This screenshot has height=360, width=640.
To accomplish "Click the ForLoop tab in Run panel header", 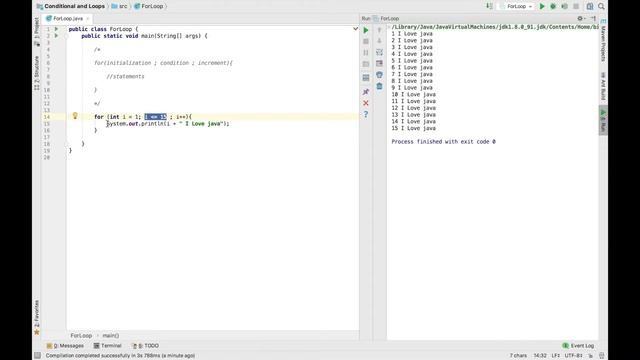I will click(386, 18).
